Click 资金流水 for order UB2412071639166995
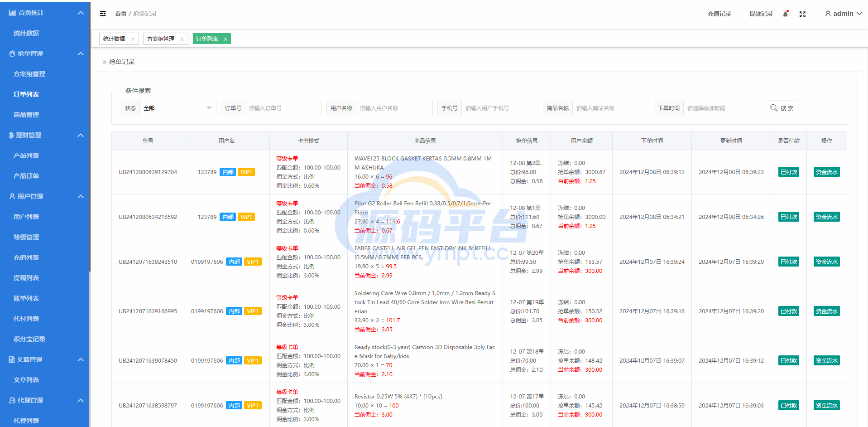Viewport: 868px width, 427px height. pos(826,311)
